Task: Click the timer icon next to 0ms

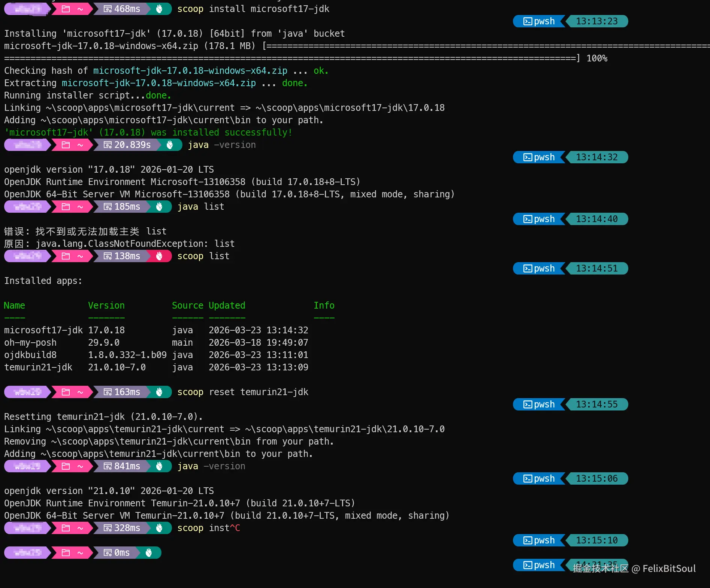Action: (108, 553)
